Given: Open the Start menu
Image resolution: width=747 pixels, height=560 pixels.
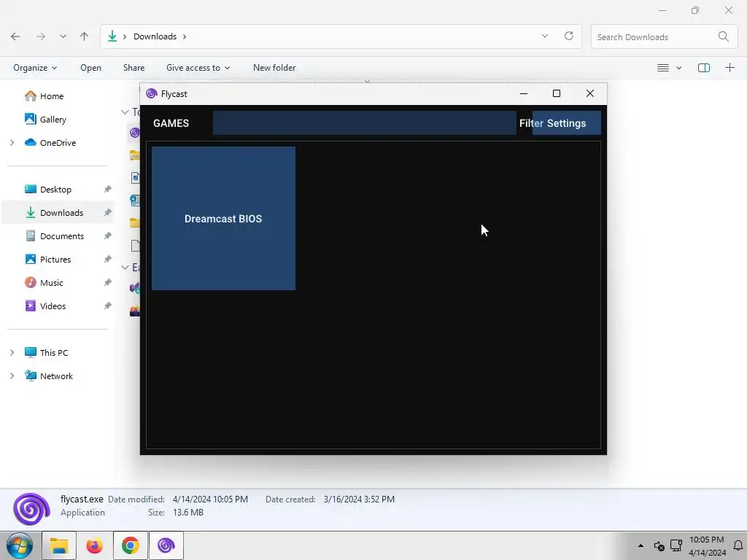Looking at the screenshot, I should coord(20,545).
